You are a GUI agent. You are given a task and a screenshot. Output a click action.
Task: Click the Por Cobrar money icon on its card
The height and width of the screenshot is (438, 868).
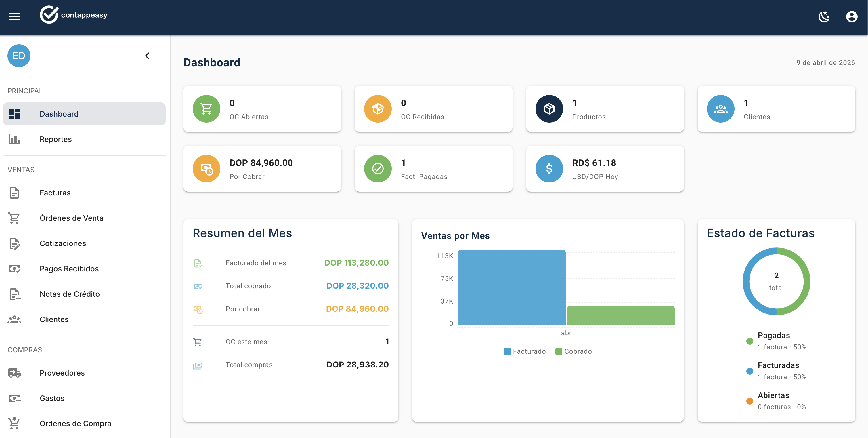tap(207, 168)
